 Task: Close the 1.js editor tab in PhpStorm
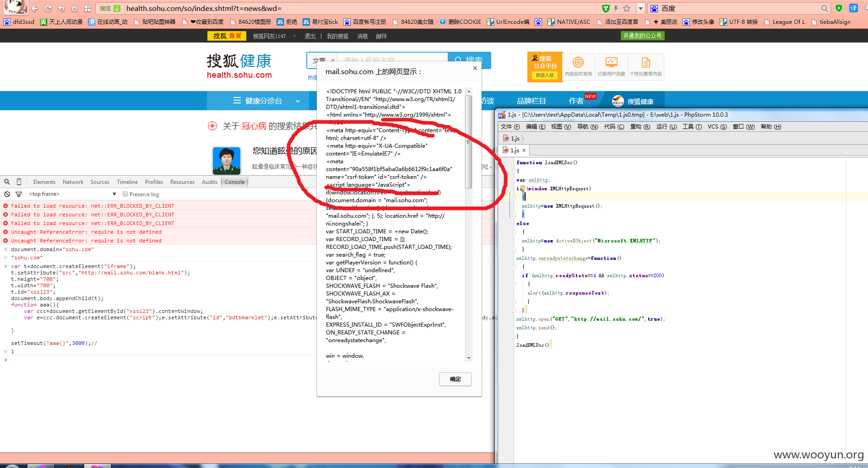coord(524,150)
